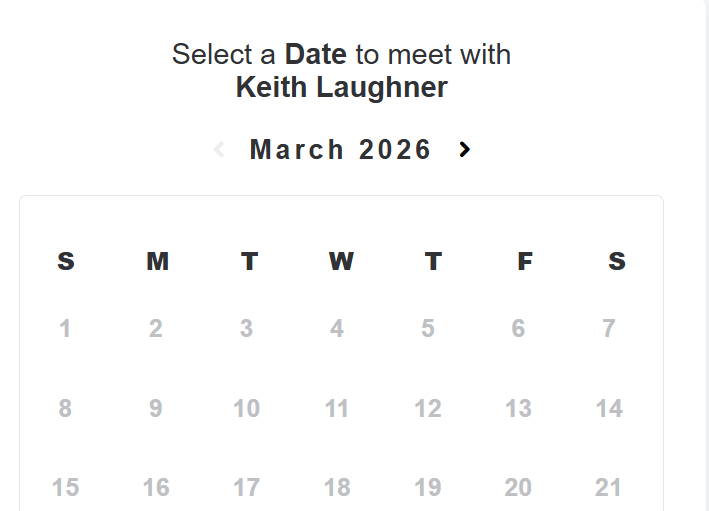The image size is (709, 511).
Task: Pick March 2 date
Action: pos(156,328)
